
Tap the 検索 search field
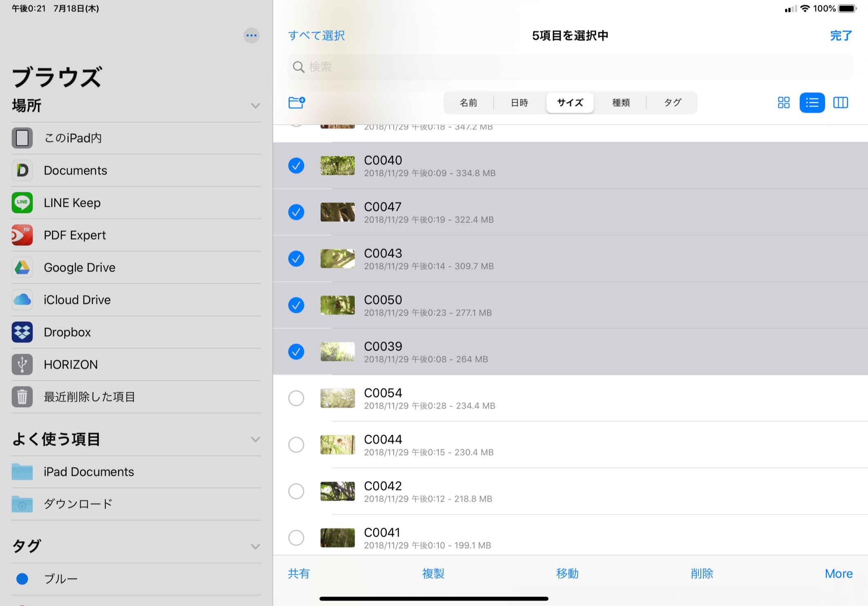click(570, 67)
